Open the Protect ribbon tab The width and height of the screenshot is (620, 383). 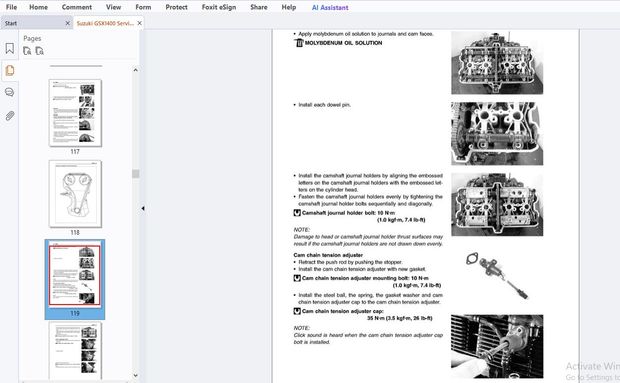[x=176, y=7]
